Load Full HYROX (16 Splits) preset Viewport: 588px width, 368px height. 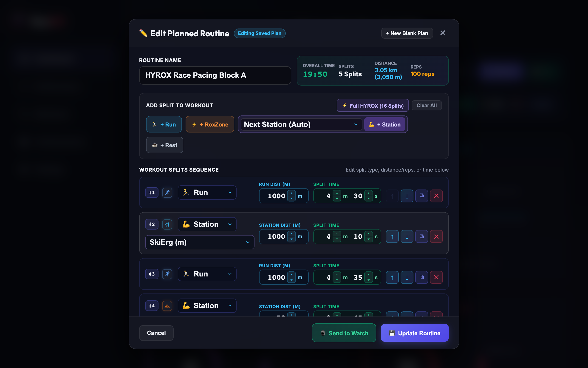click(373, 106)
